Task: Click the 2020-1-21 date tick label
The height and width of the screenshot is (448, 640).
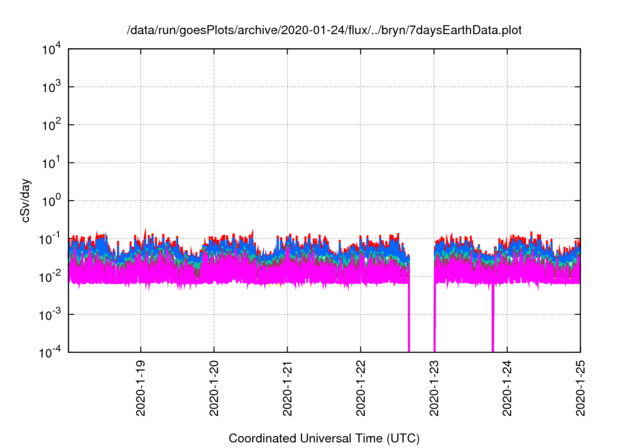Action: [x=287, y=388]
